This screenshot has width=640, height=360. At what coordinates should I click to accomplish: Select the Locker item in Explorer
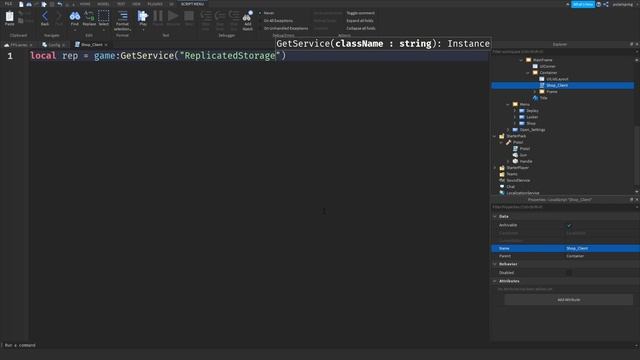click(532, 117)
